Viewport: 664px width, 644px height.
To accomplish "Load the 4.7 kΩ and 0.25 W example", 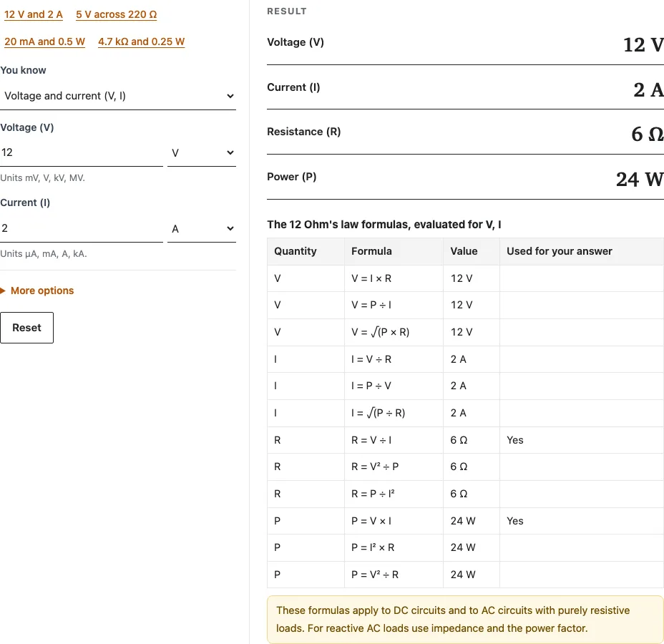I will point(142,42).
